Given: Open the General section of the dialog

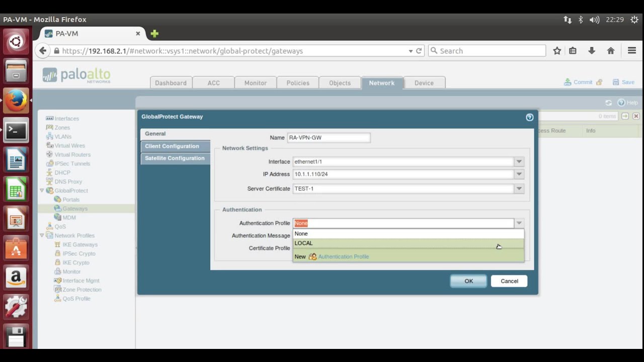Looking at the screenshot, I should 175,134.
